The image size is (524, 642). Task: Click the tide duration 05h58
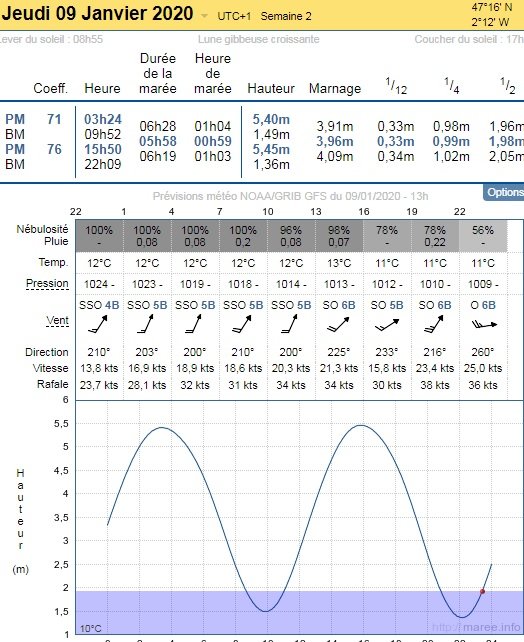[158, 141]
